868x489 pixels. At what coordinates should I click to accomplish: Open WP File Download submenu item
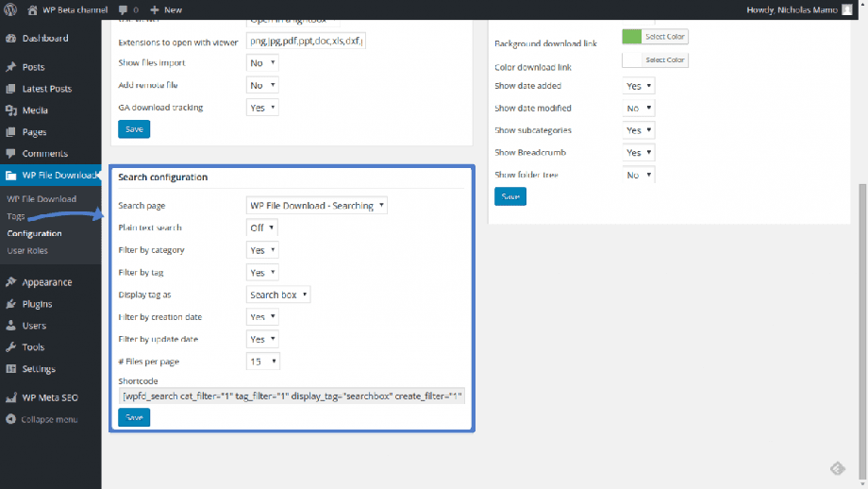click(42, 199)
